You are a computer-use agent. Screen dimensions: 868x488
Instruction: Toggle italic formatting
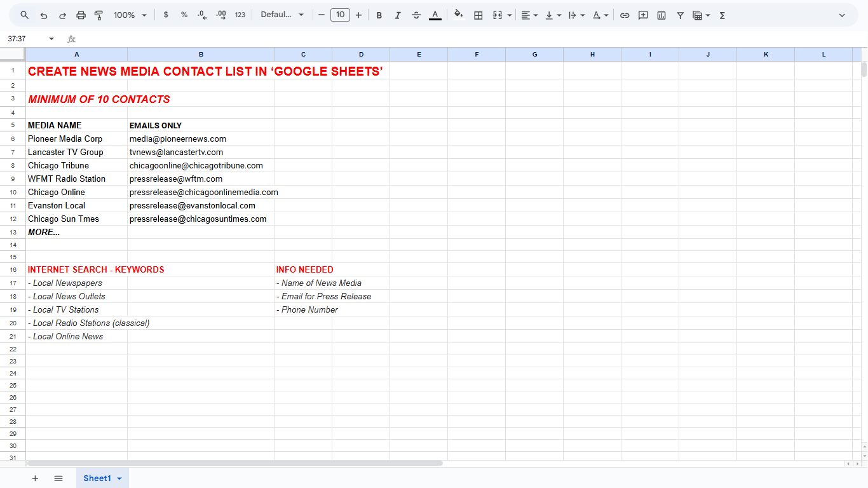point(398,15)
